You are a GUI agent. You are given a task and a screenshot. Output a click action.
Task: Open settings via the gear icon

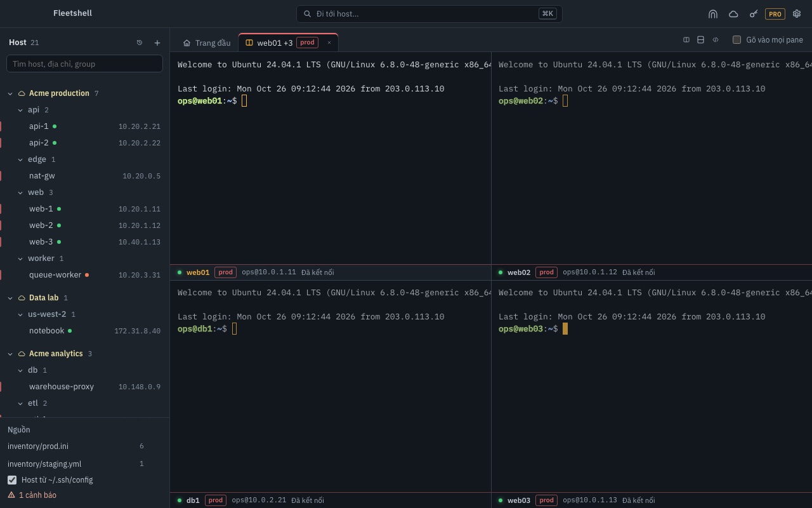797,14
